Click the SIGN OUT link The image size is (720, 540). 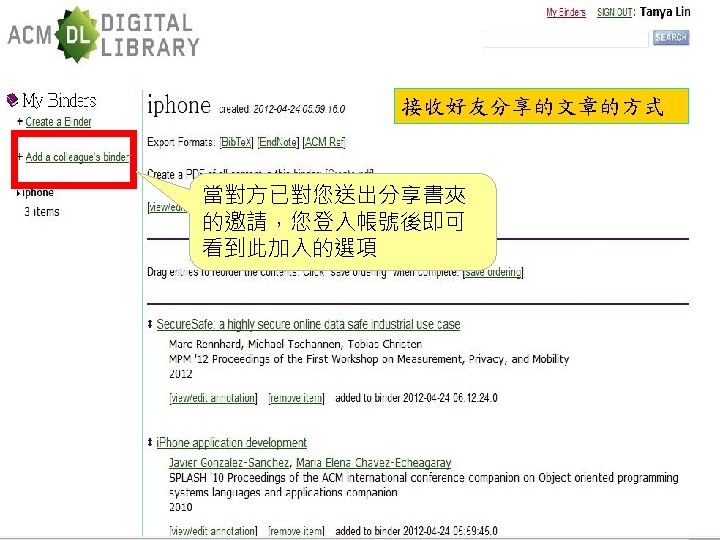[x=614, y=12]
